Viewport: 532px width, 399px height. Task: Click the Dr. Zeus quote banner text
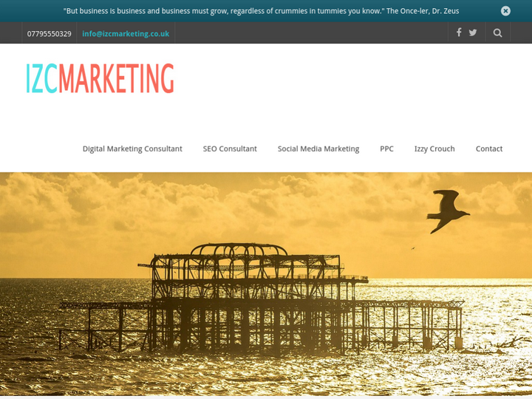[x=261, y=11]
